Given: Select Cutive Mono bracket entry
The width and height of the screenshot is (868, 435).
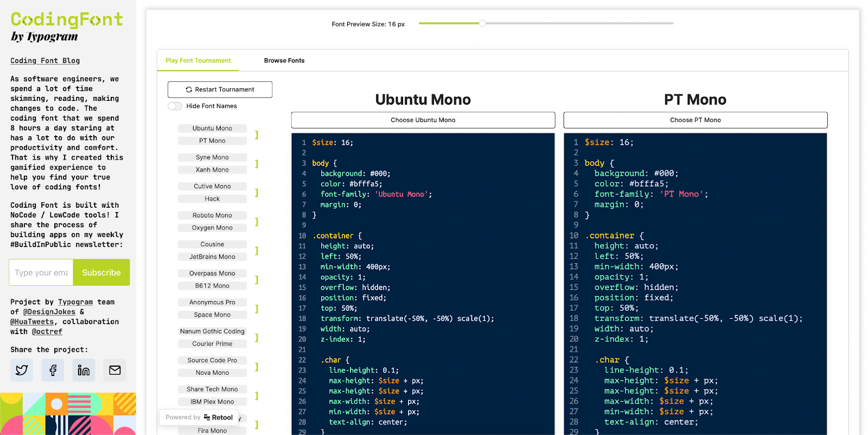Looking at the screenshot, I should point(212,187).
